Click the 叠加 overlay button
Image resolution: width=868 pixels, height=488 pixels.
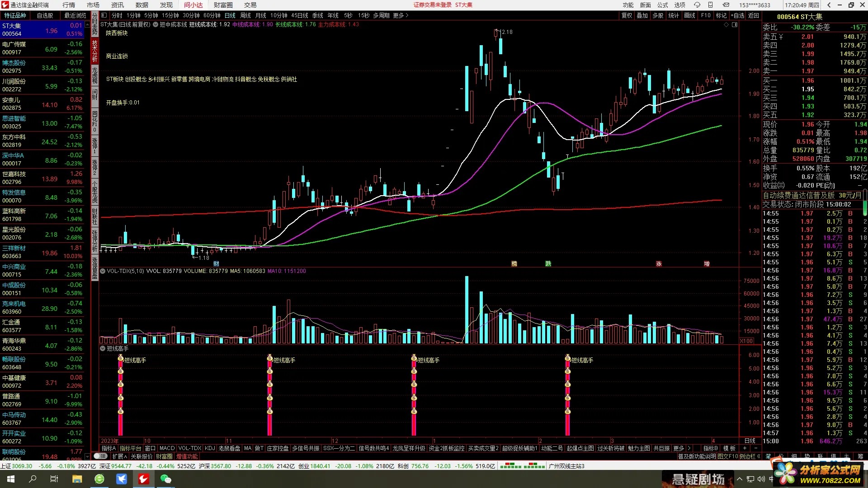point(642,15)
